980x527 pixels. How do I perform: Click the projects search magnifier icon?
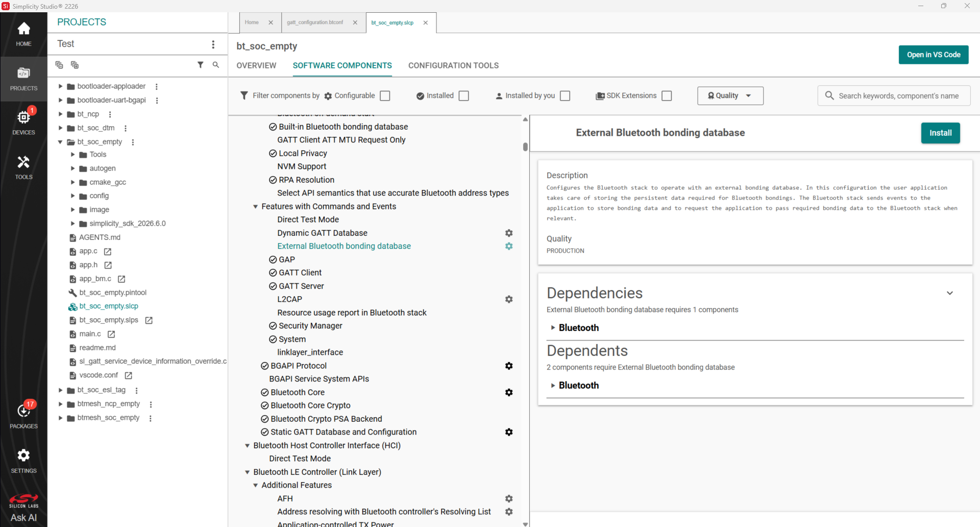tap(216, 65)
